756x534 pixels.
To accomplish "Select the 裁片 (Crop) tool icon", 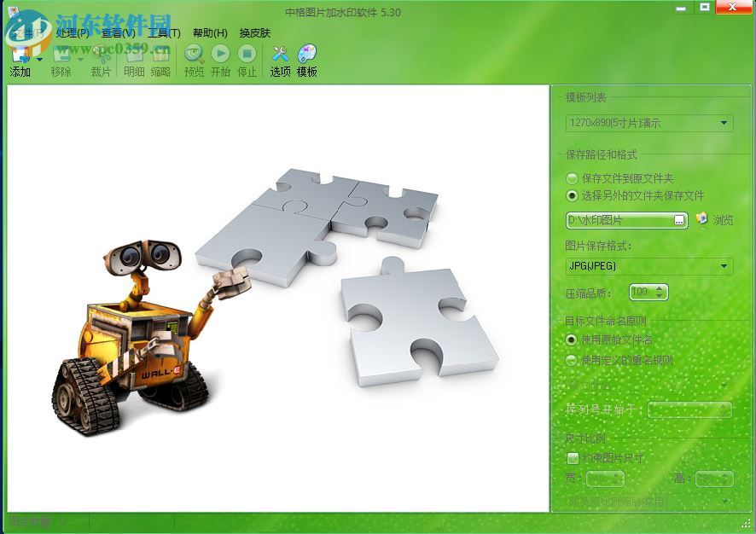I will pos(102,54).
